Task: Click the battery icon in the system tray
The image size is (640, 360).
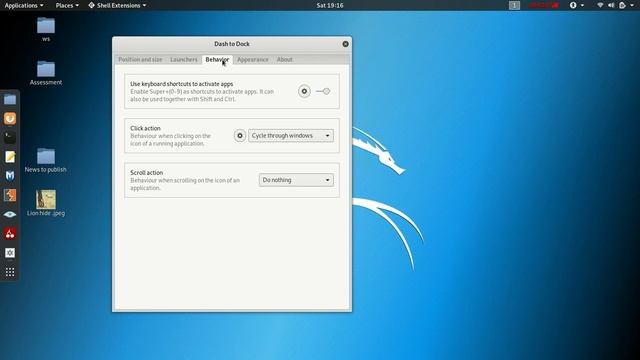Action: [622, 5]
